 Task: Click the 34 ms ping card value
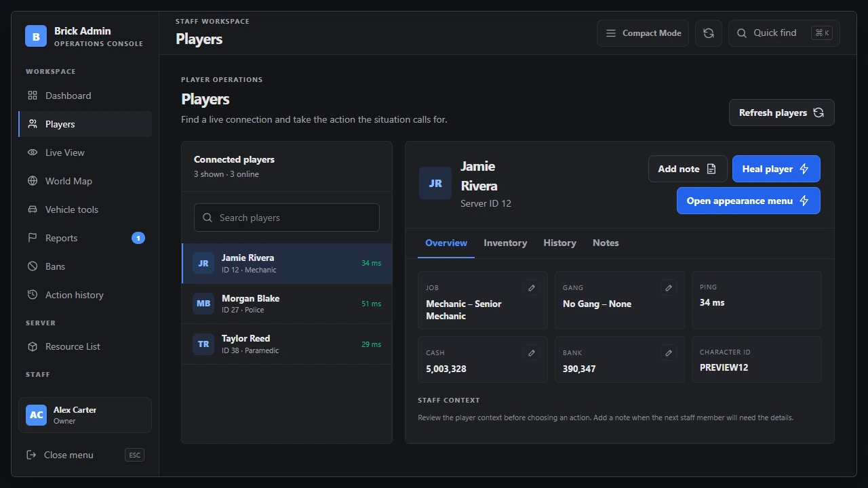pos(712,302)
